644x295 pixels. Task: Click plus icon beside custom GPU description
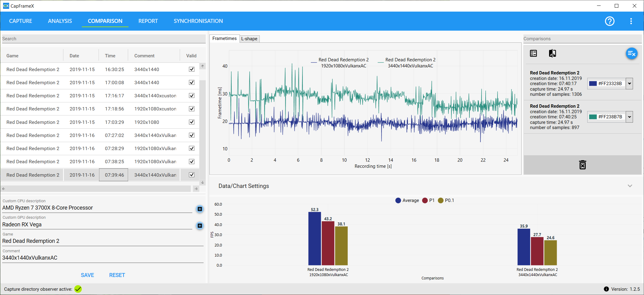coord(200,226)
